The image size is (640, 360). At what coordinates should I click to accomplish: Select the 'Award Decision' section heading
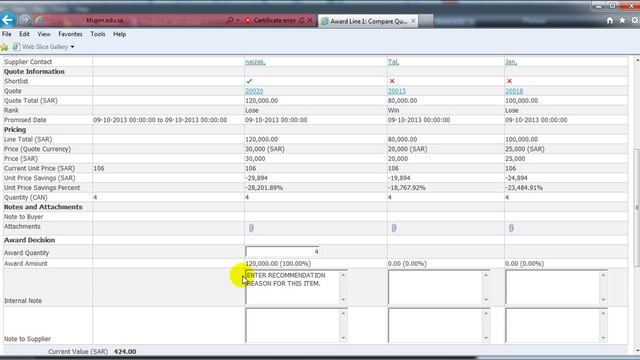29,240
